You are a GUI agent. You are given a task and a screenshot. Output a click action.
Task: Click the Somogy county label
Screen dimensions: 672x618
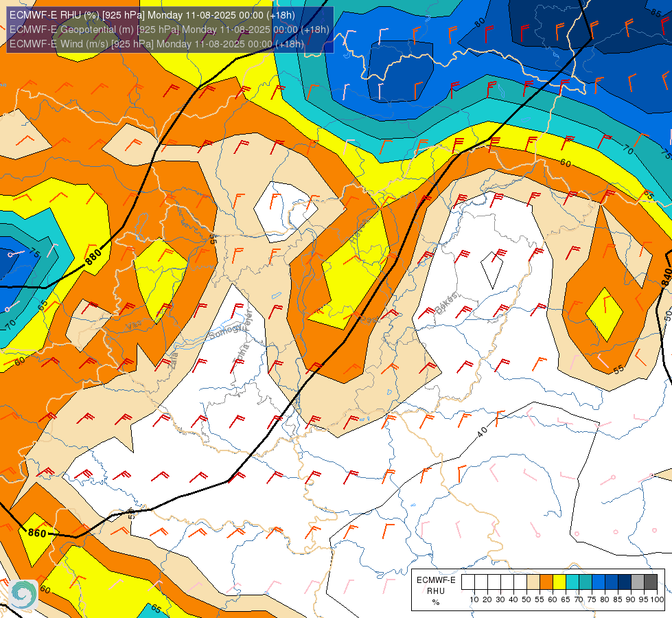pos(225,331)
